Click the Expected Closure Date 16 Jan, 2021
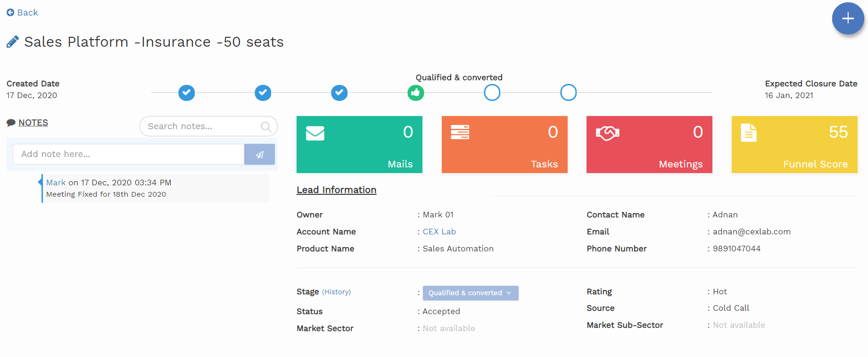The height and width of the screenshot is (357, 868). click(789, 95)
